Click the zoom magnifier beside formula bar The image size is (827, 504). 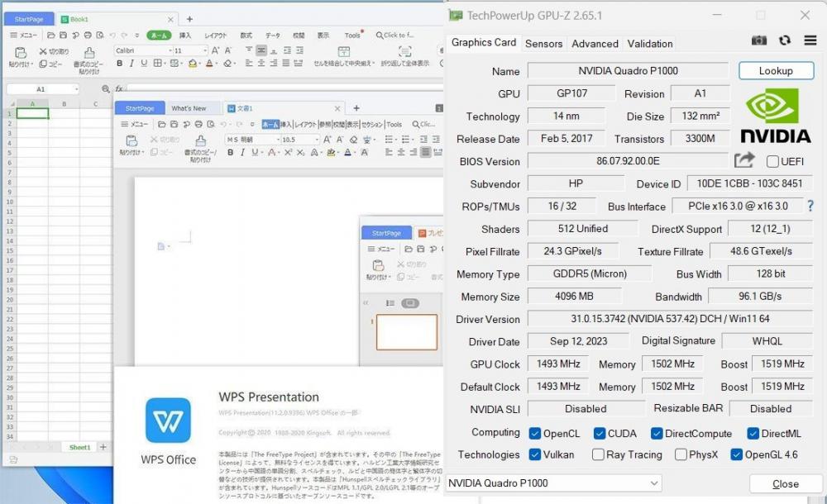(106, 89)
